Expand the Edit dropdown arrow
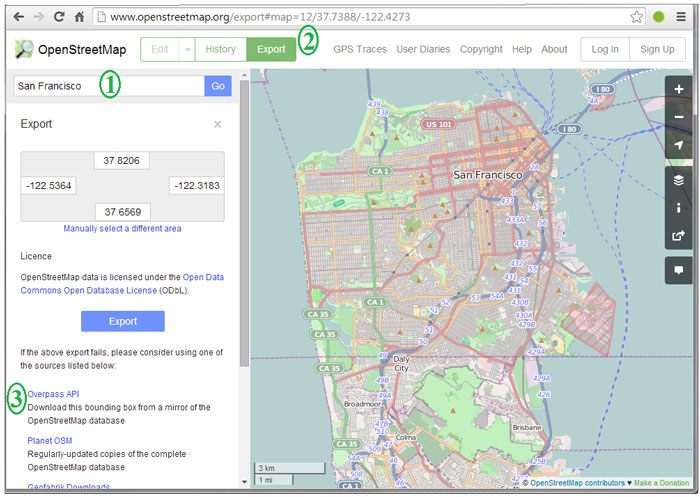700x497 pixels. [x=188, y=49]
